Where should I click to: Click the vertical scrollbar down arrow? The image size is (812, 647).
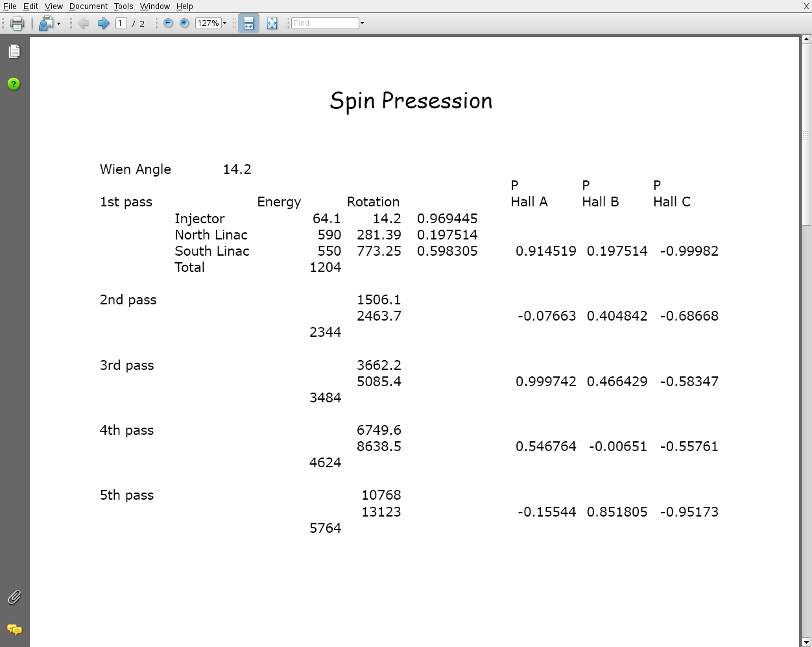(x=806, y=642)
